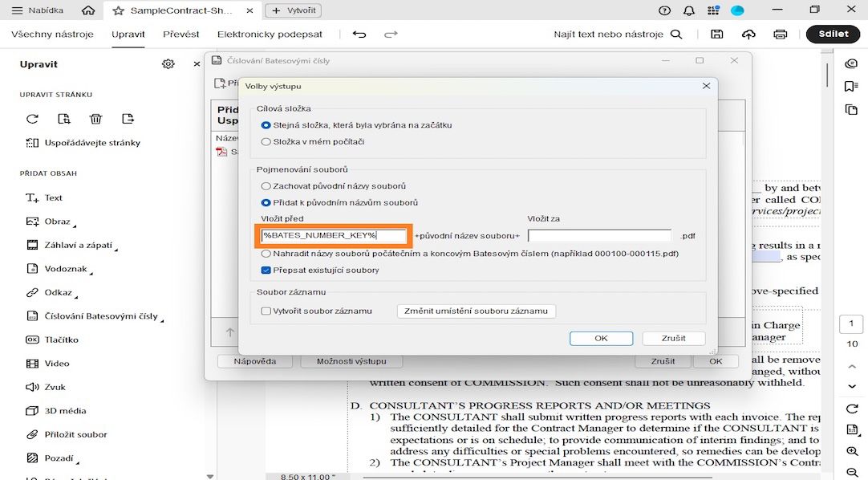Select the 3D média tool

pyautogui.click(x=56, y=411)
